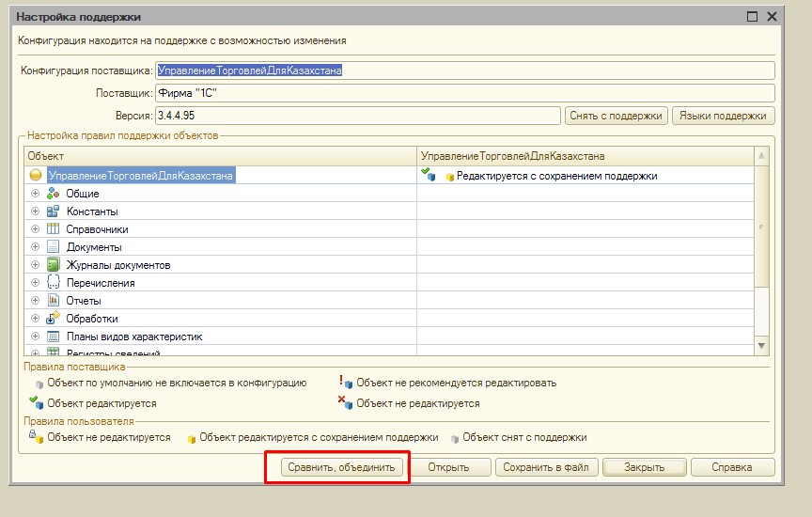
Task: Click legend icon for Объект не рекомендуется редактировать
Action: 346,382
